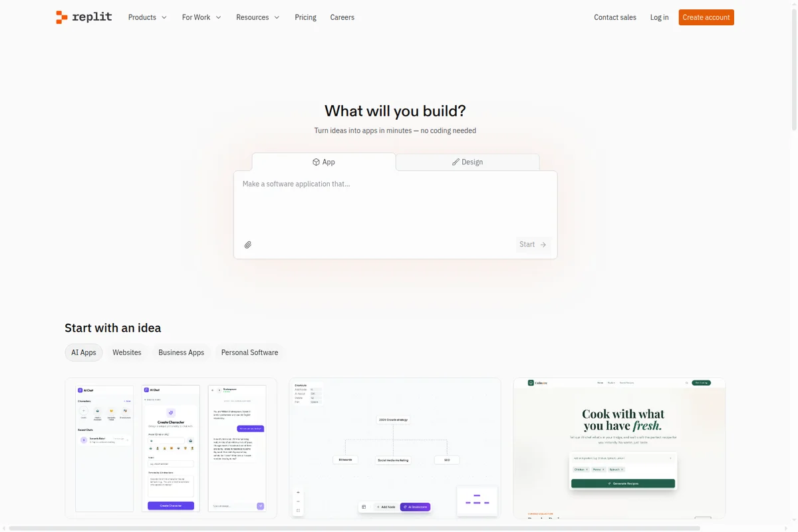Click the Replit logo icon

point(62,17)
